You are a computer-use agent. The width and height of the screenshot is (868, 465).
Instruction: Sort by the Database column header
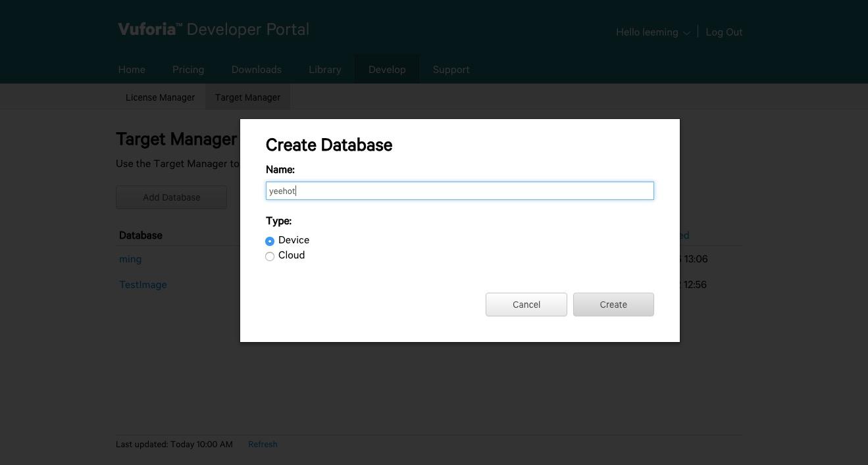(x=140, y=235)
